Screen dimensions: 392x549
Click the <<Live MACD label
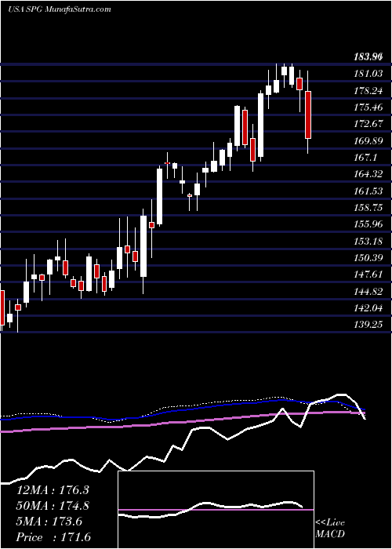330,529
